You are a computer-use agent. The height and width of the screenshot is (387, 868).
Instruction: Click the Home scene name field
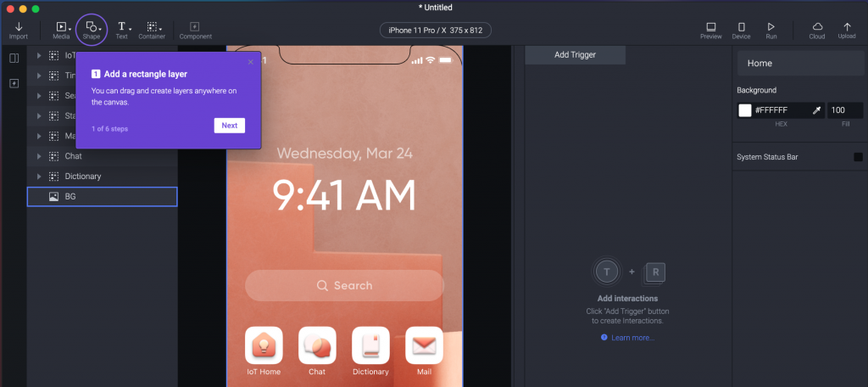pos(800,63)
